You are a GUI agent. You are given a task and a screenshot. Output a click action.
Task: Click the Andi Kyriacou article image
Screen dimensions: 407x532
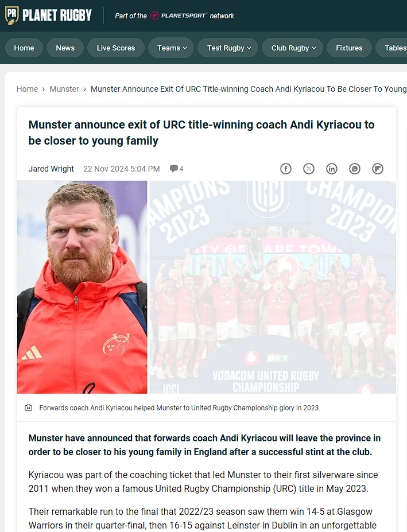[207, 287]
